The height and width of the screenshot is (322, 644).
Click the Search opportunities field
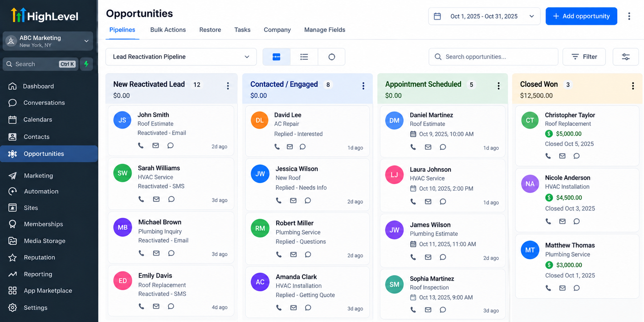tap(493, 57)
